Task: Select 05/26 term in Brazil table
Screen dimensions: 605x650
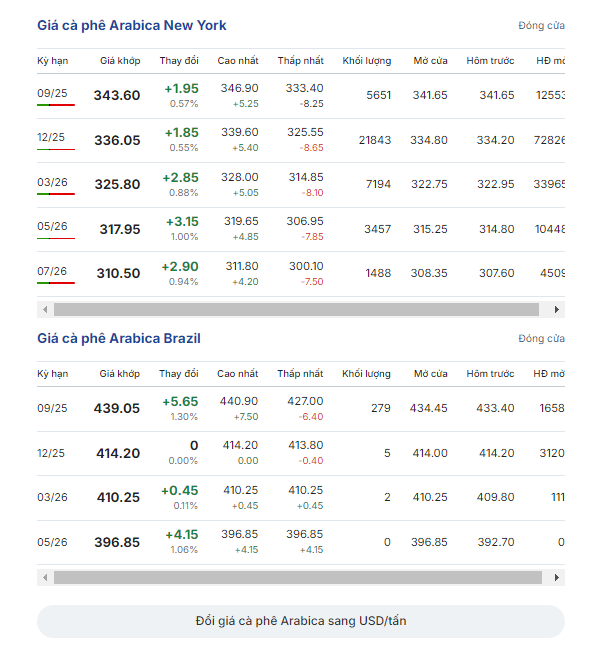Action: pyautogui.click(x=52, y=542)
